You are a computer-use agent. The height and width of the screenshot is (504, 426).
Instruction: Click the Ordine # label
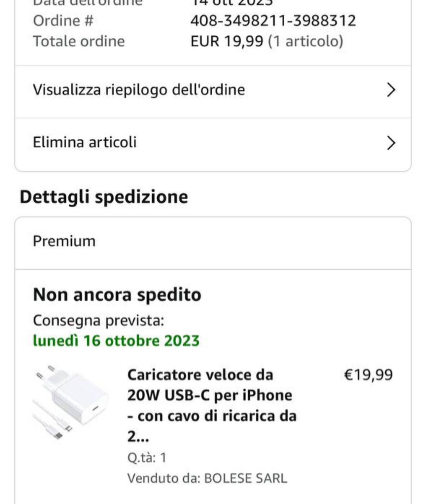point(63,21)
